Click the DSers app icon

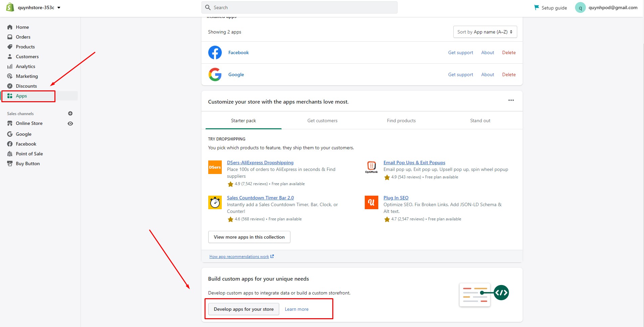click(215, 167)
